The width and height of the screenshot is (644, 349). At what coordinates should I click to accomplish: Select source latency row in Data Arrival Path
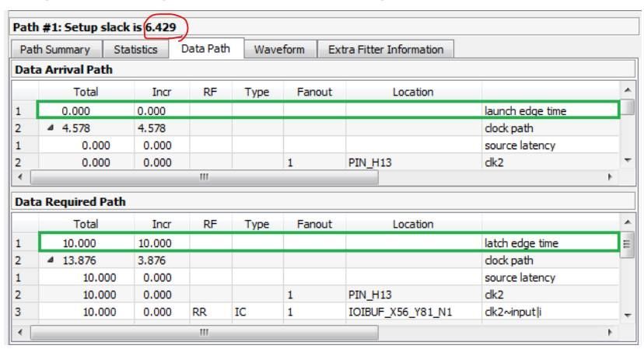317,145
